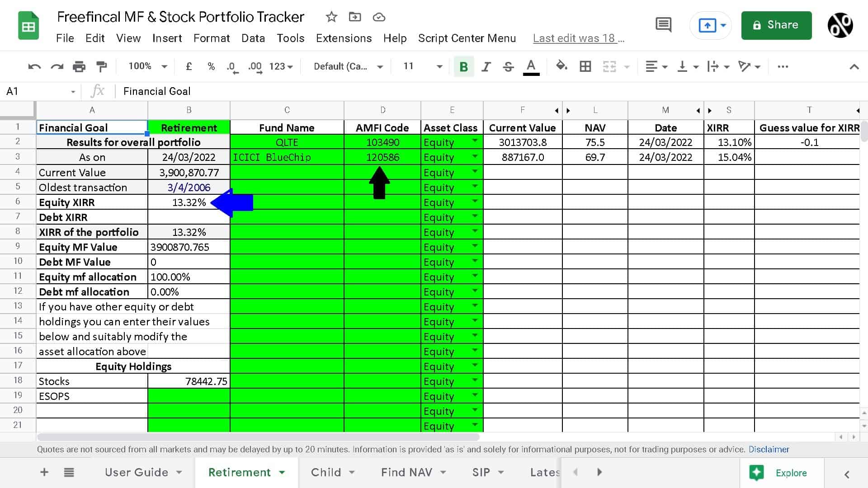
Task: Open the fill color picker
Action: coord(561,66)
